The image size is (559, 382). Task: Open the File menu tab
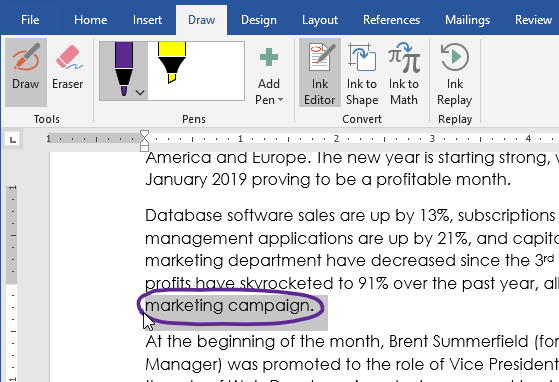pos(30,20)
